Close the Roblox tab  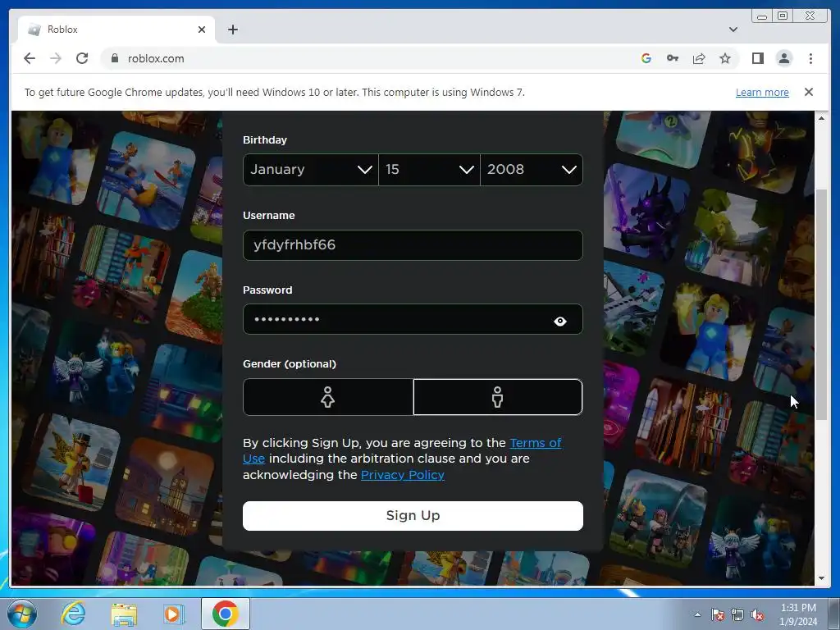[x=202, y=30]
